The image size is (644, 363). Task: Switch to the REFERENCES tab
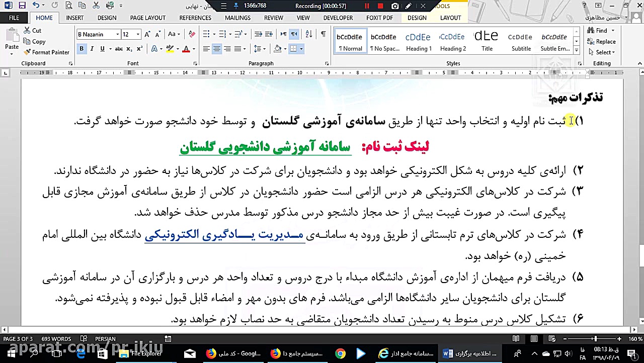[x=195, y=18]
